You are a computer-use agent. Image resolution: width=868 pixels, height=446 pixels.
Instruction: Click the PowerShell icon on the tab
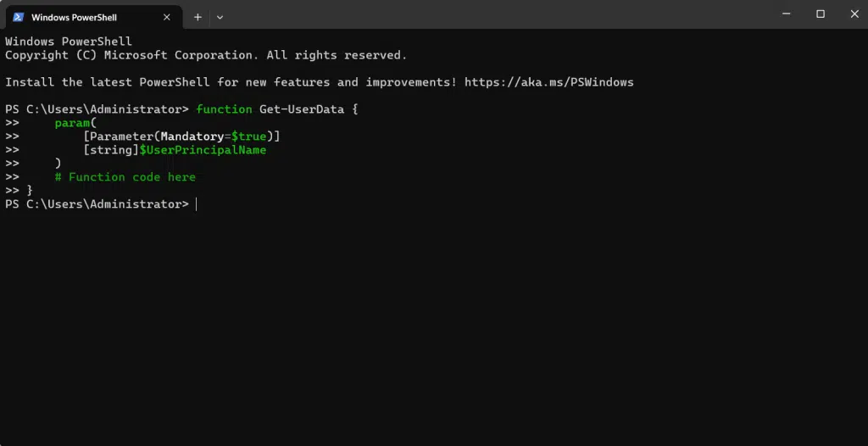[17, 17]
